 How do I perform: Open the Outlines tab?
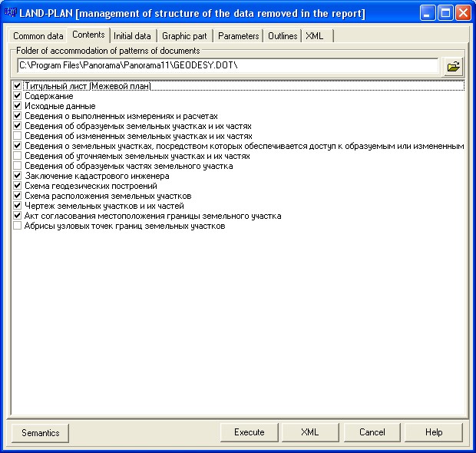(x=283, y=36)
